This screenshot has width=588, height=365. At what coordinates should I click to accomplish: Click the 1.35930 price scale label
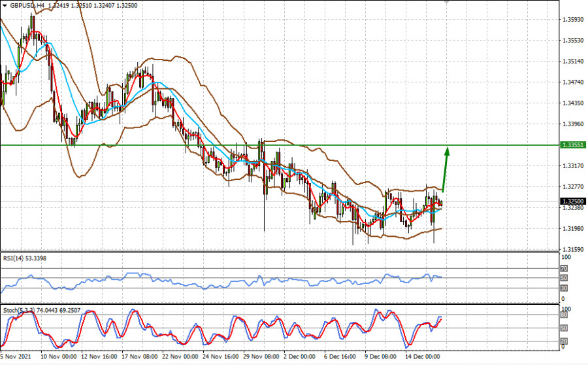click(572, 20)
